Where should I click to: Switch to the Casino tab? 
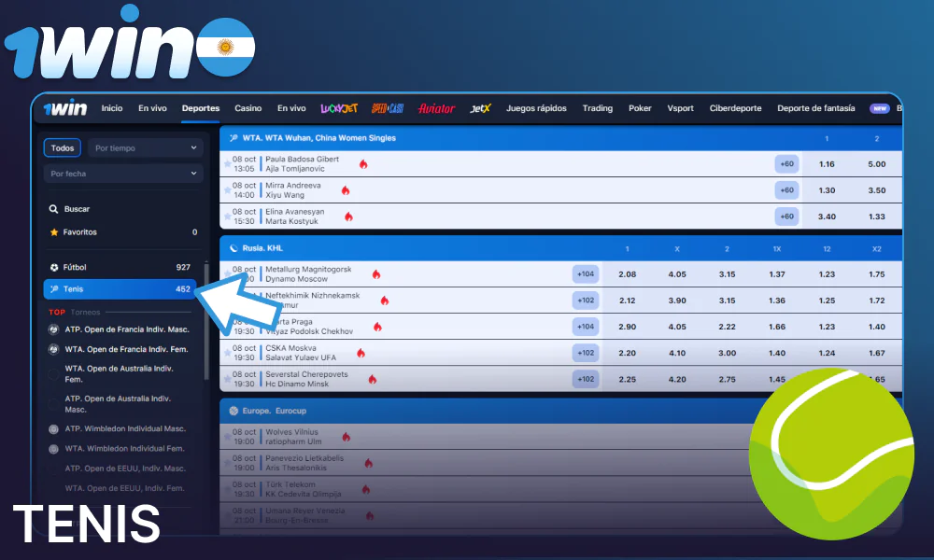[x=248, y=108]
